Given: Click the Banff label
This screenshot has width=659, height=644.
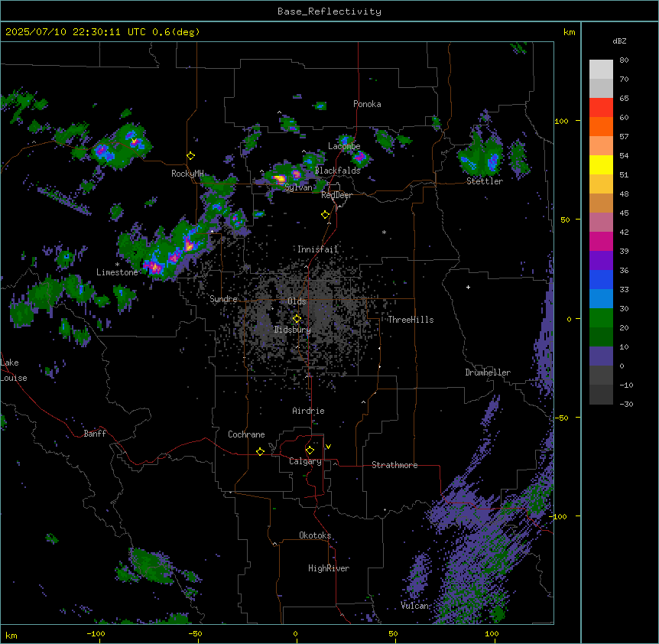Looking at the screenshot, I should pos(95,434).
